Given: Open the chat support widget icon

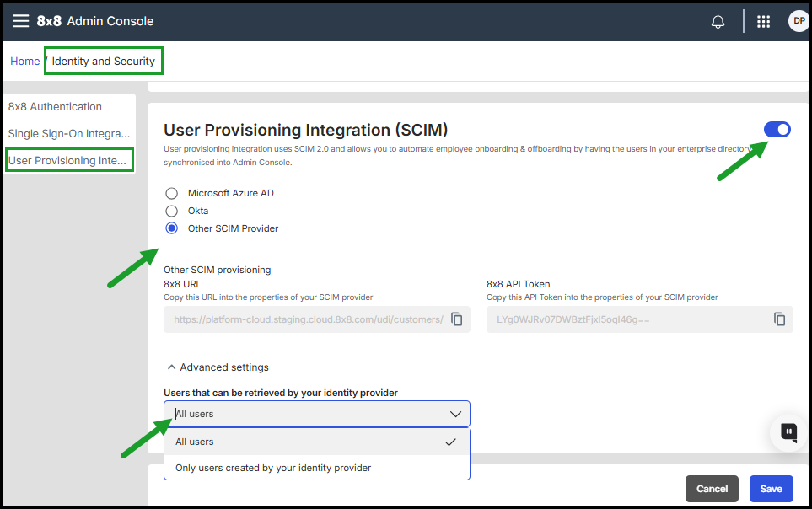Looking at the screenshot, I should pos(788,432).
